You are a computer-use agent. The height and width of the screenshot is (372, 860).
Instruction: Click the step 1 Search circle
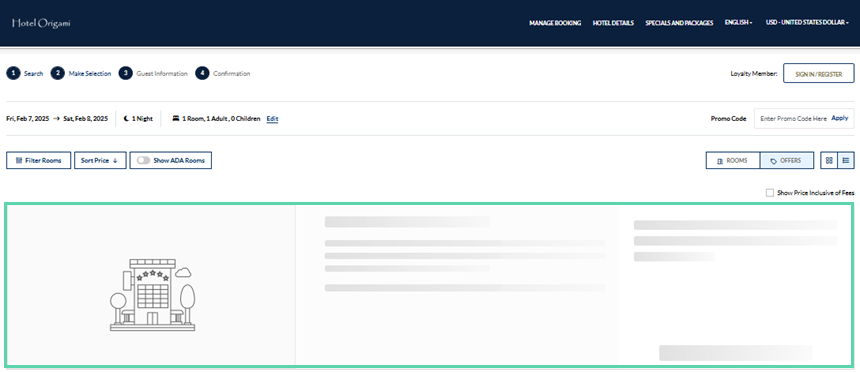coord(13,74)
